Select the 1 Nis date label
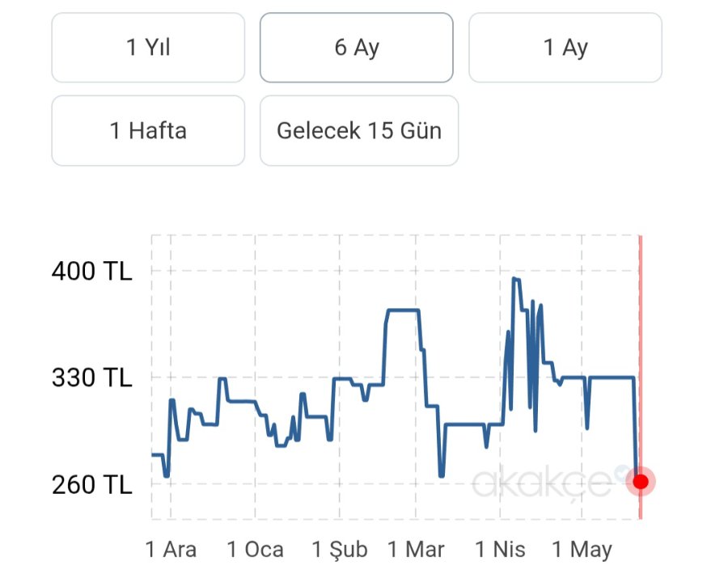This screenshot has width=728, height=578. (x=500, y=551)
